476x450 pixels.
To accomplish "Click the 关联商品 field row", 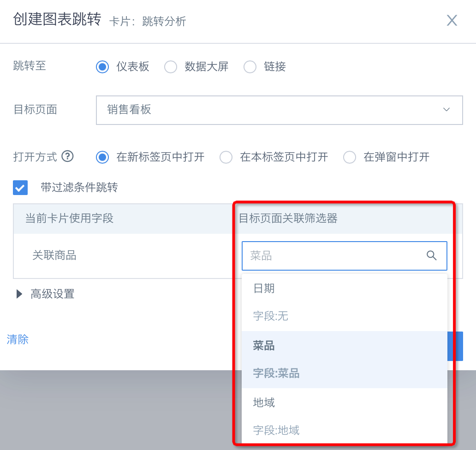I will tap(54, 255).
